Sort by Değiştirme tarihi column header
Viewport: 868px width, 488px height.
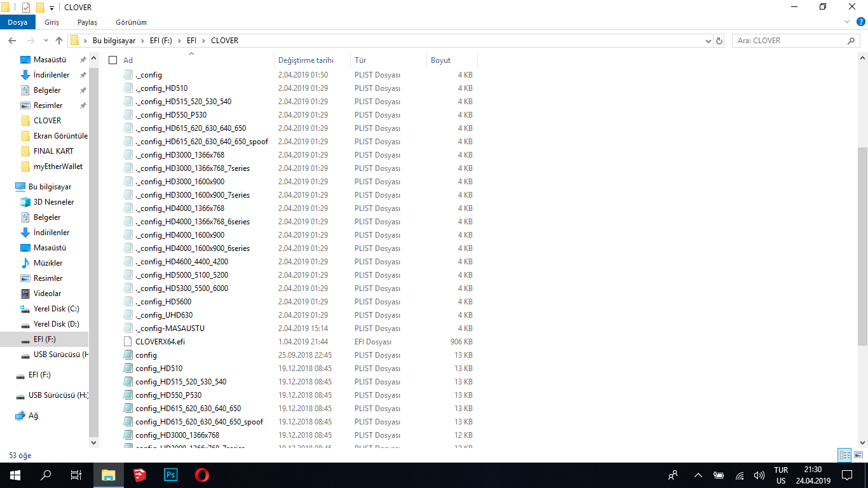click(x=313, y=60)
